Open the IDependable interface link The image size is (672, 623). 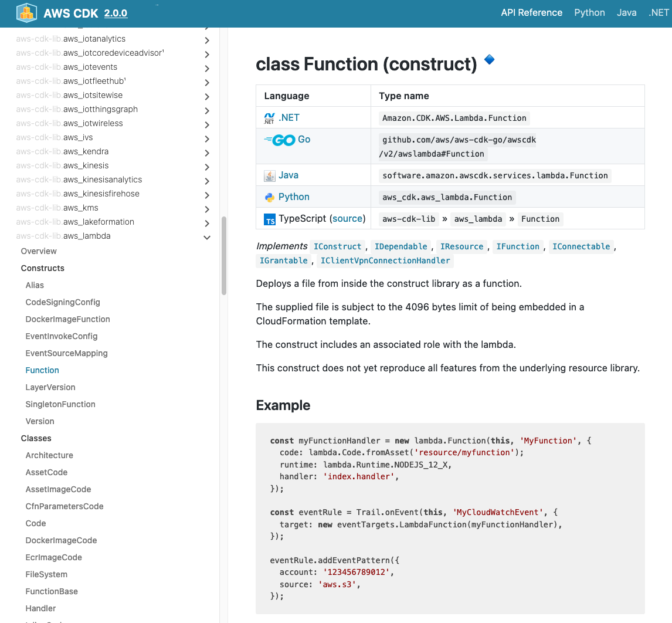401,246
